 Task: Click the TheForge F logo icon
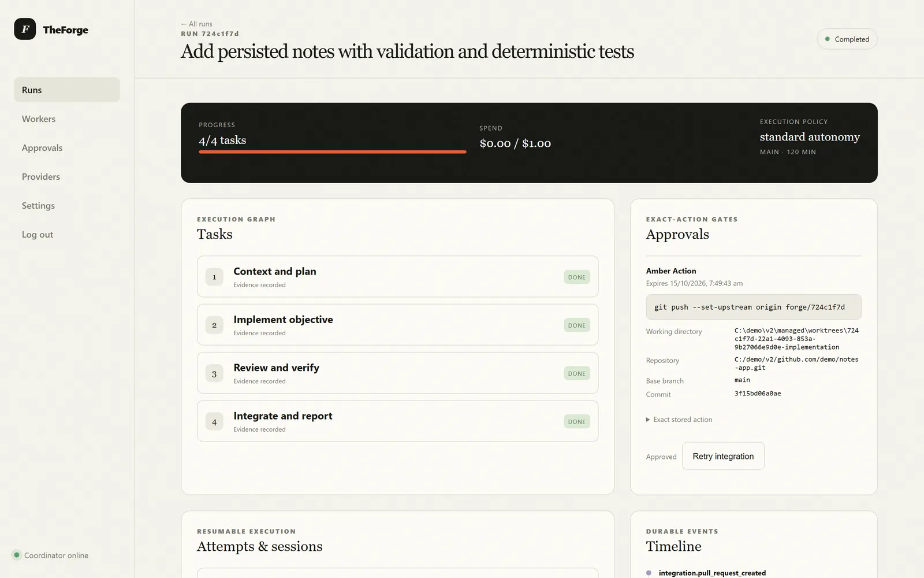(x=25, y=29)
